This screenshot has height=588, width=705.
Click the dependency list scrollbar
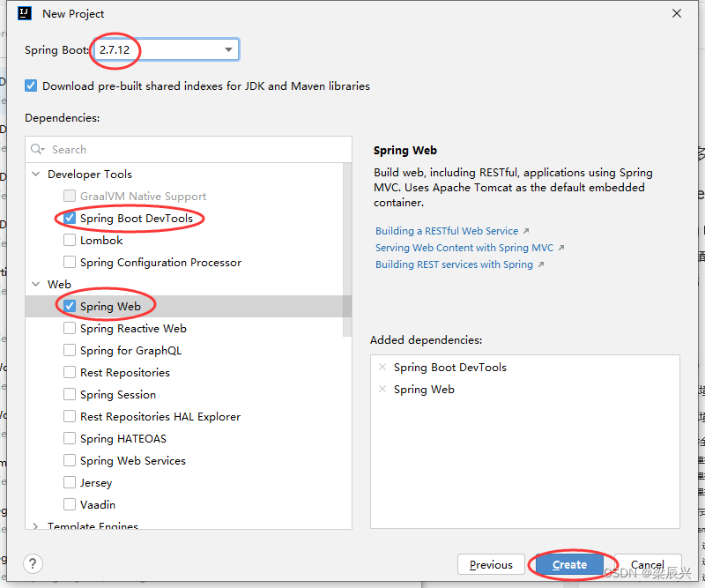coord(346,249)
